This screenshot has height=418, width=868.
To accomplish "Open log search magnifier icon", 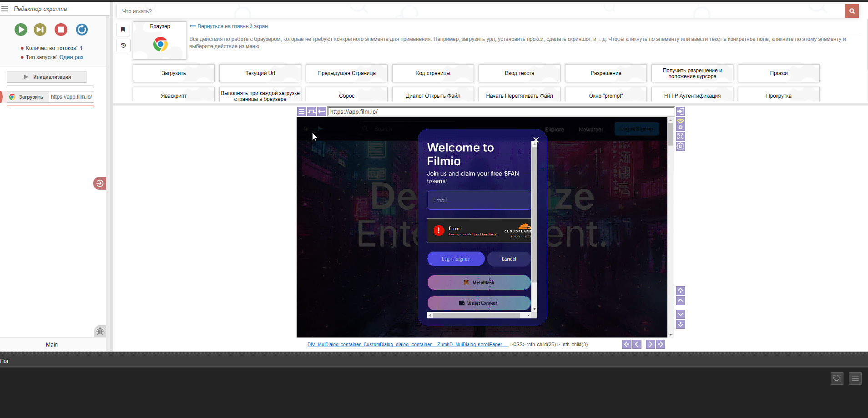I will [x=837, y=378].
